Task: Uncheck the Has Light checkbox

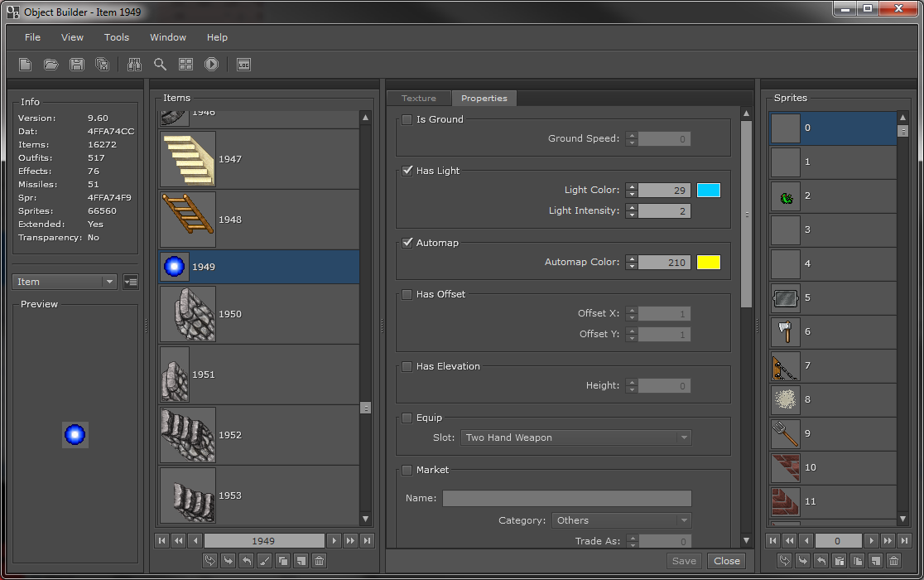Action: coord(407,171)
